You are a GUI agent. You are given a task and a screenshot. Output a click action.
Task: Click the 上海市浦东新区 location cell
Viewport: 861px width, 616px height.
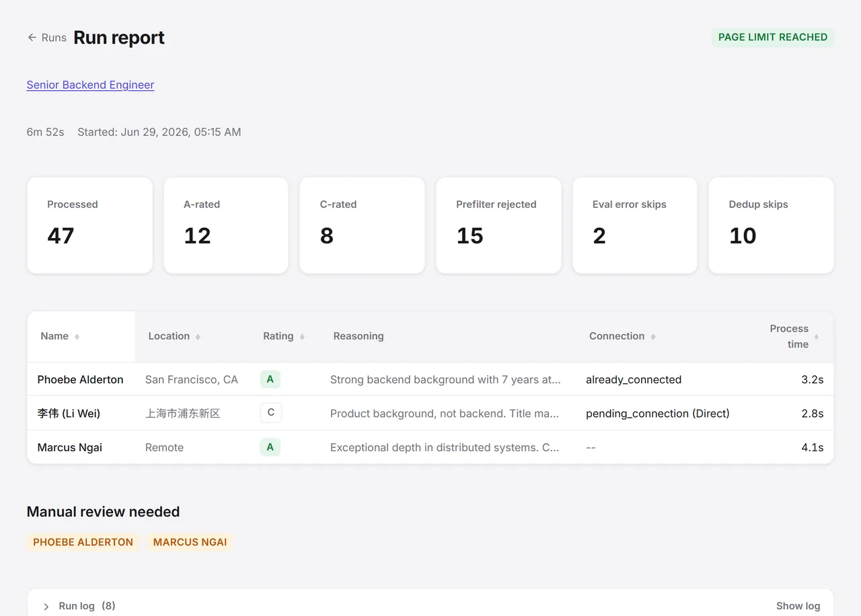tap(183, 414)
